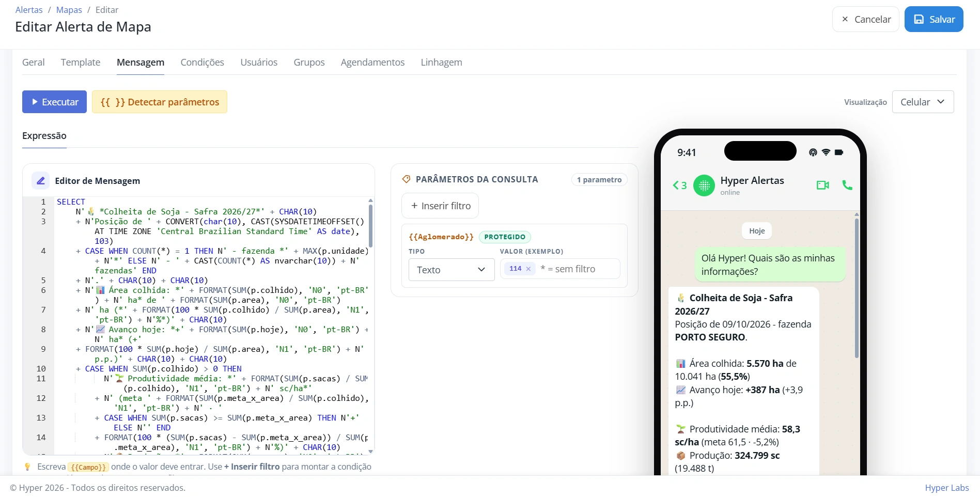This screenshot has height=497, width=980.
Task: Select the Expressão sub-tab
Action: 44,136
